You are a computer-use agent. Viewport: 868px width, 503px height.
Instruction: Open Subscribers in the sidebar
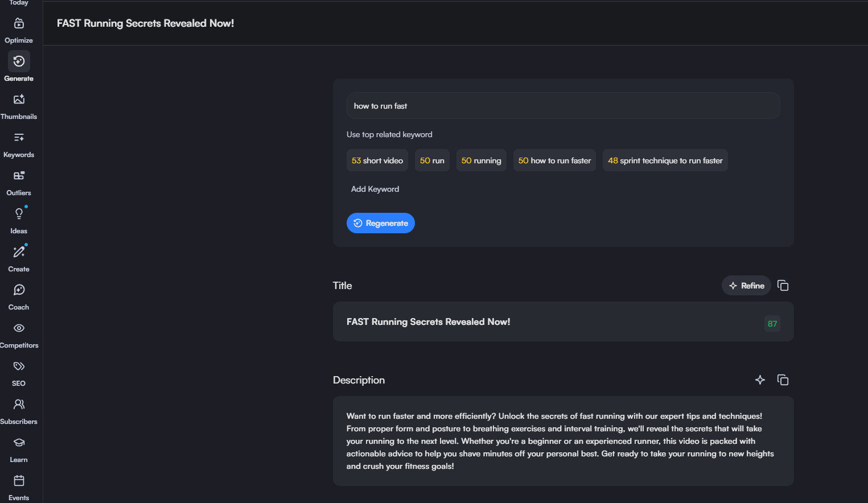point(19,405)
